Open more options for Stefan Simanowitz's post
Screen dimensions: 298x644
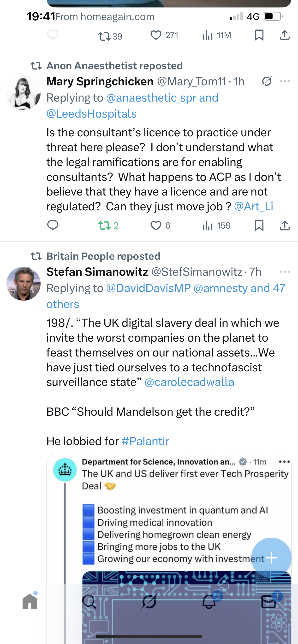285,272
